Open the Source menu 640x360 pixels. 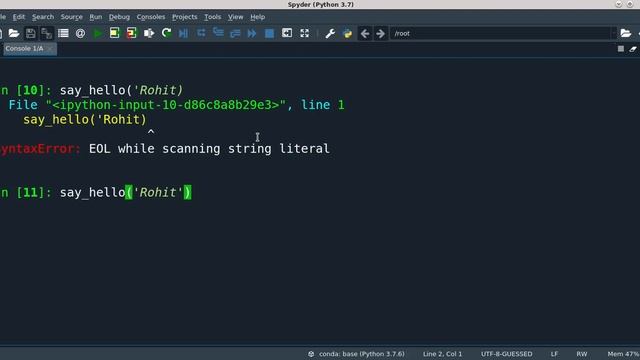(71, 17)
